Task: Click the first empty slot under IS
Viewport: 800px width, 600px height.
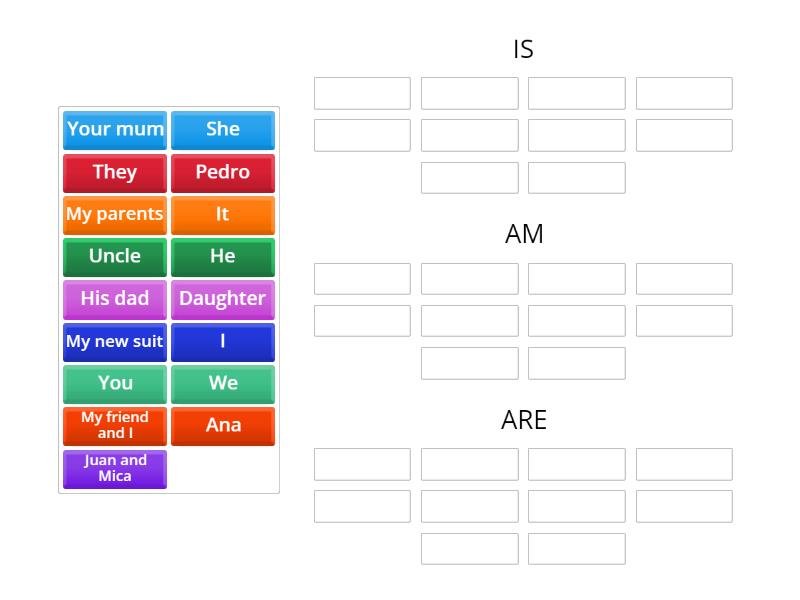Action: pos(362,93)
